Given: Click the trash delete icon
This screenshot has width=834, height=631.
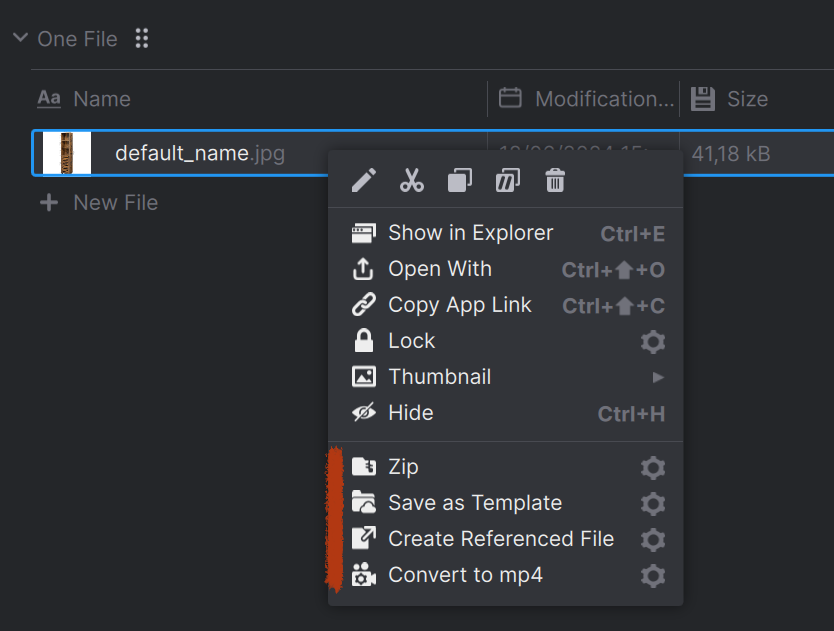Looking at the screenshot, I should click(555, 181).
